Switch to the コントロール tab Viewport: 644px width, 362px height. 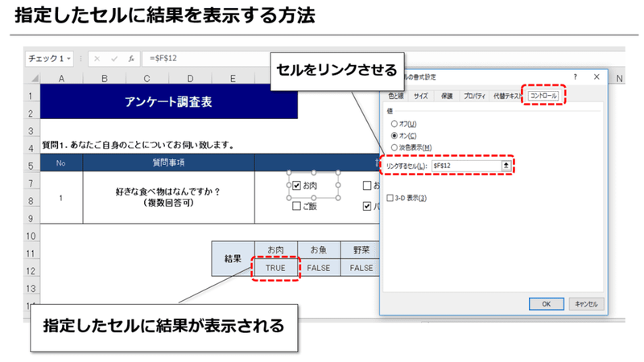[x=543, y=96]
